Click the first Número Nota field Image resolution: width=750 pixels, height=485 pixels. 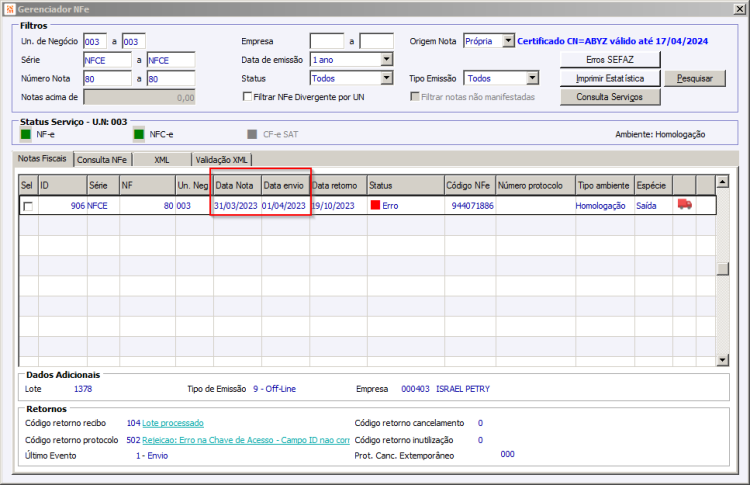pos(107,79)
